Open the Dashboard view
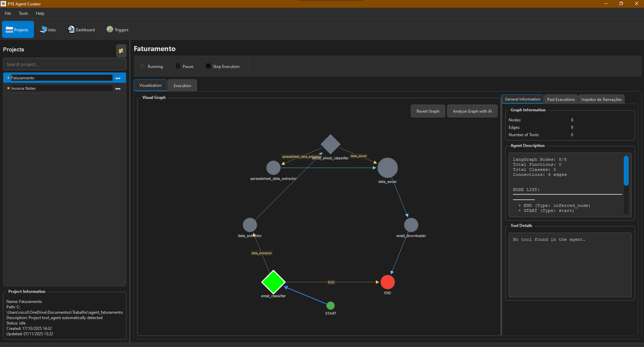The image size is (644, 347). pyautogui.click(x=81, y=30)
